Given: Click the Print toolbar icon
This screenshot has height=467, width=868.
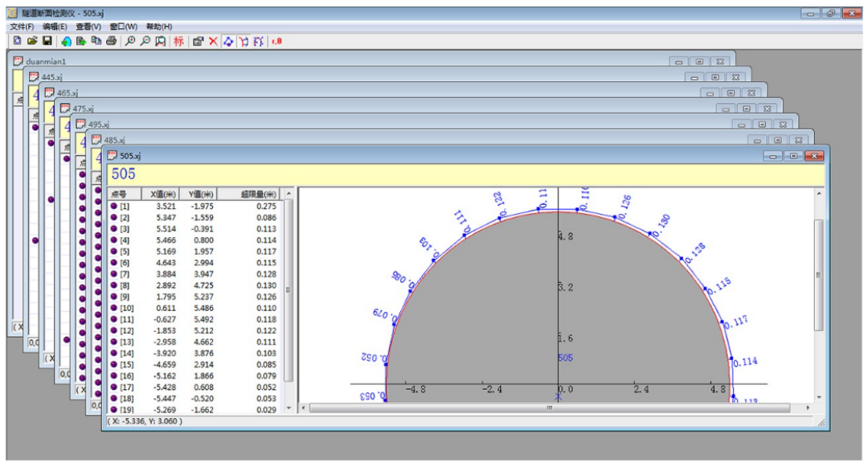Looking at the screenshot, I should point(112,41).
